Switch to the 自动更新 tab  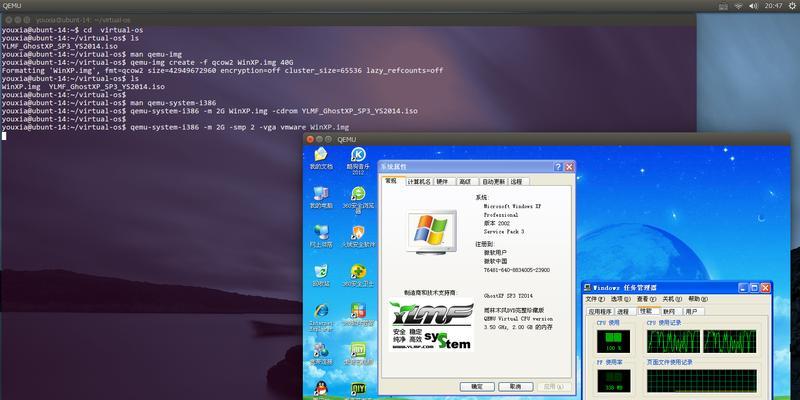point(493,182)
